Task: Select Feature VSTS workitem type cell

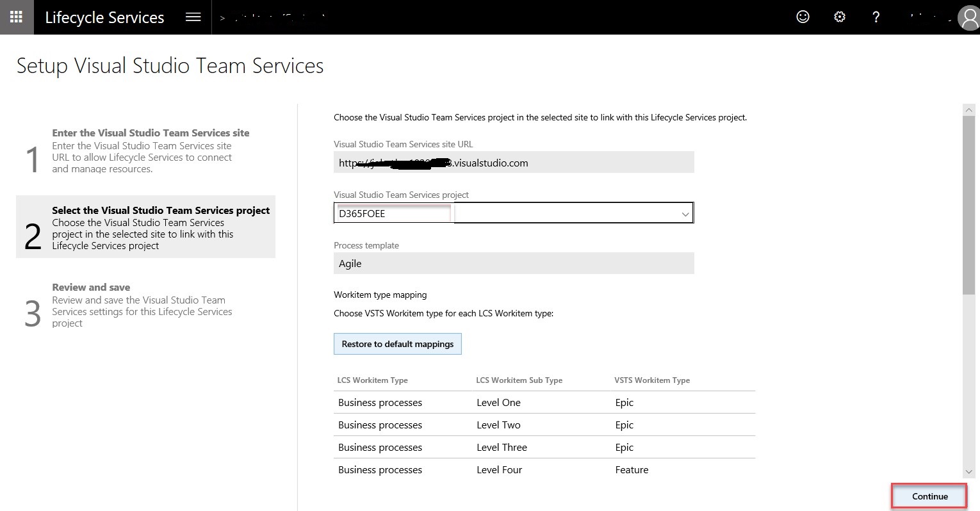Action: pos(632,470)
